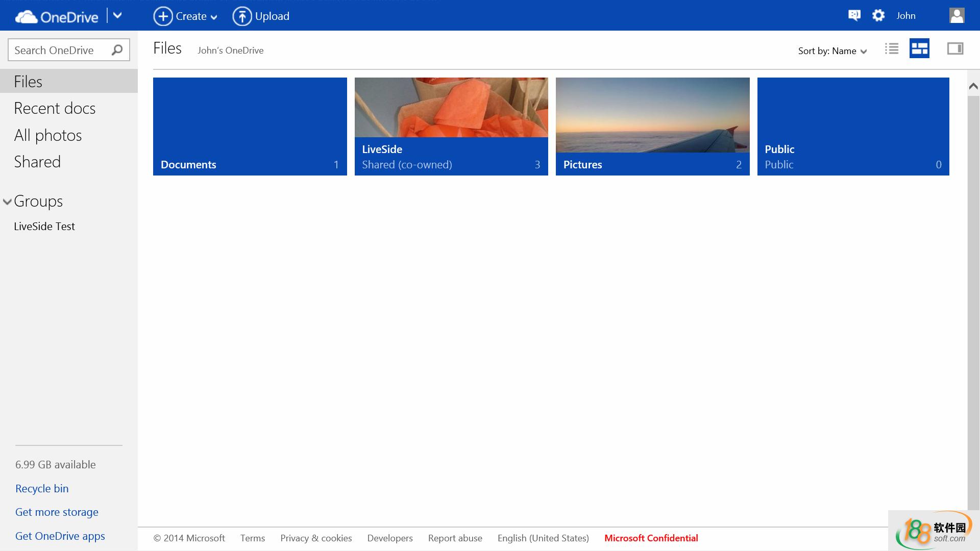The width and height of the screenshot is (980, 551).
Task: Open the app switcher chevron beside OneDrive
Action: point(117,15)
